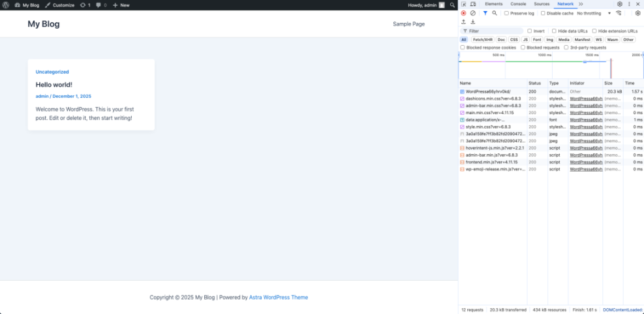Open network conditions wifi icon
Image resolution: width=644 pixels, height=314 pixels.
[x=619, y=13]
